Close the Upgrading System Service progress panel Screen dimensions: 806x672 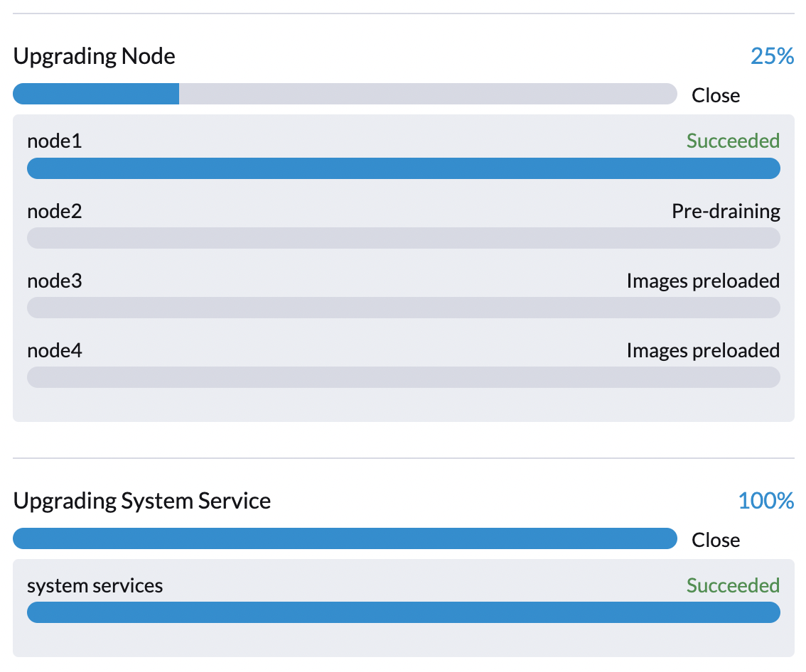715,540
